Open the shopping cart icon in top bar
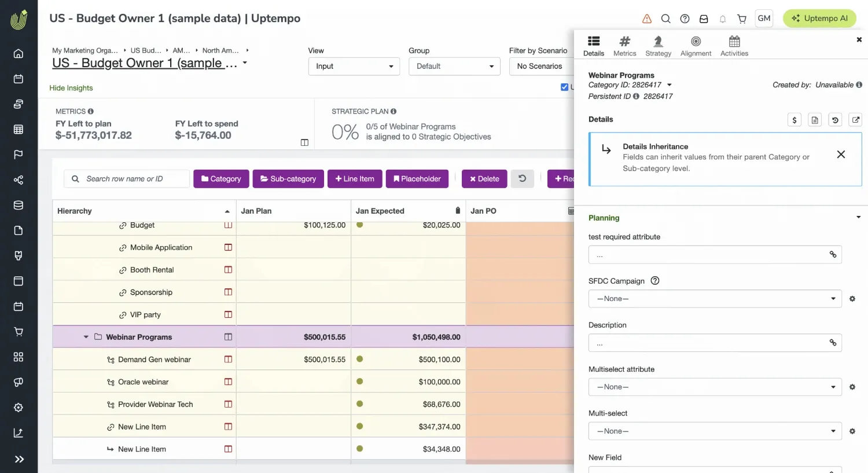 pyautogui.click(x=742, y=19)
